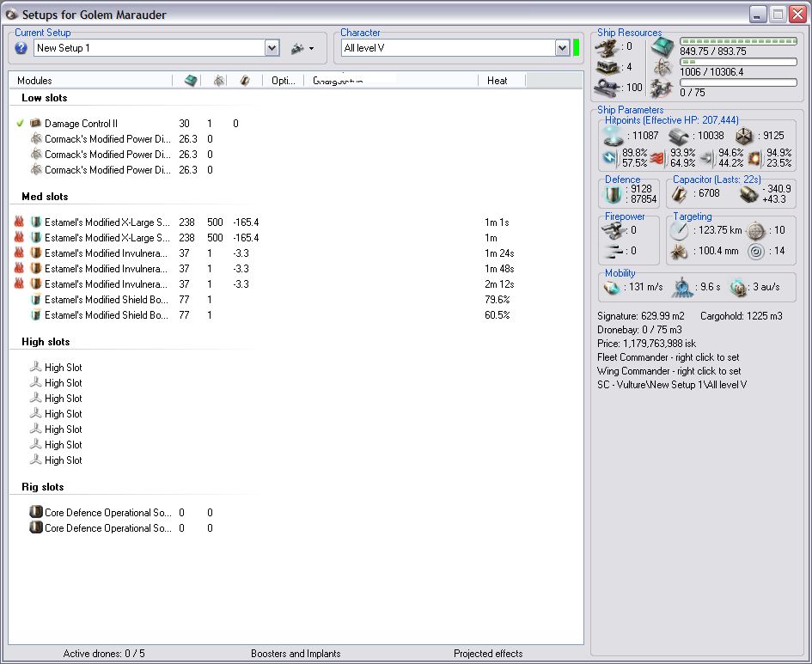Click the thermal resistance flame icon showing 93.9%
The image size is (812, 664).
659,158
